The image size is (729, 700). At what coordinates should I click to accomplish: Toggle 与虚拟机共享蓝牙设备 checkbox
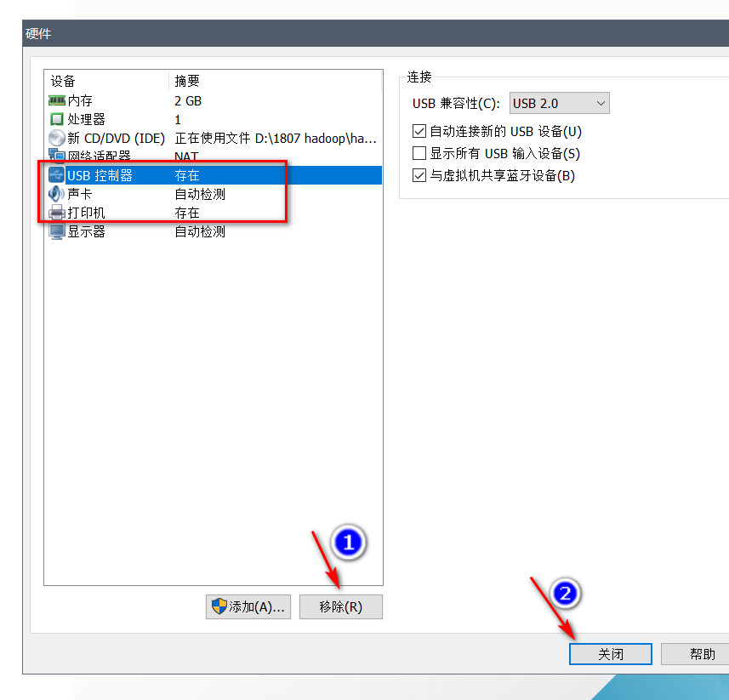(x=419, y=175)
